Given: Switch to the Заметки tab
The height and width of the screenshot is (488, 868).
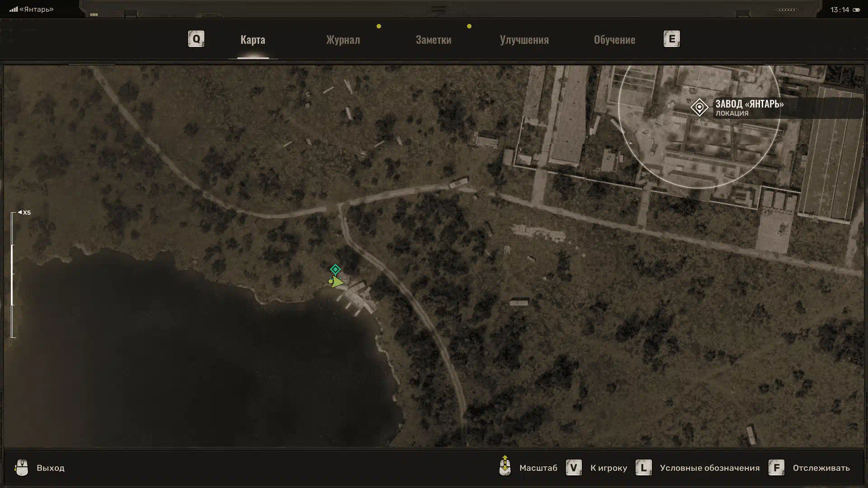Looking at the screenshot, I should tap(433, 40).
